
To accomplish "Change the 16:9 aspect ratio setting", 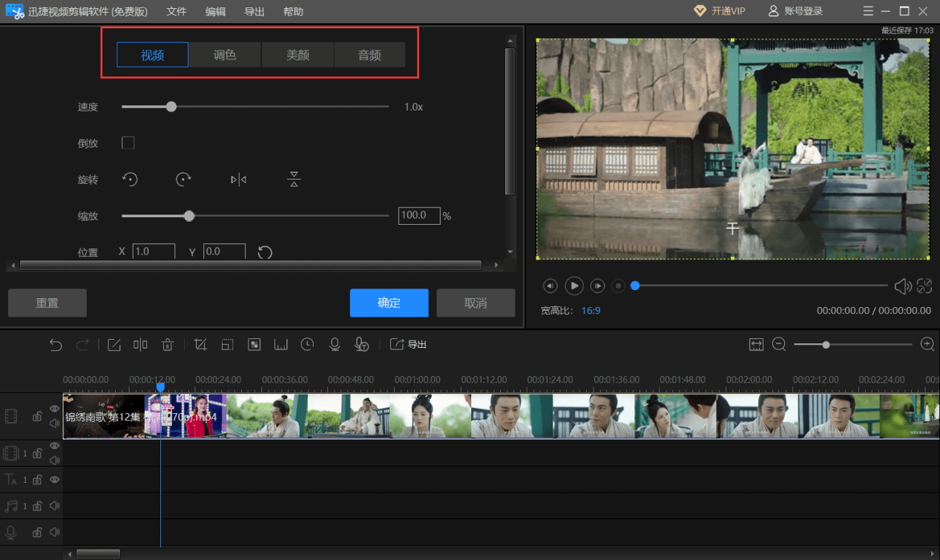I will coord(591,310).
